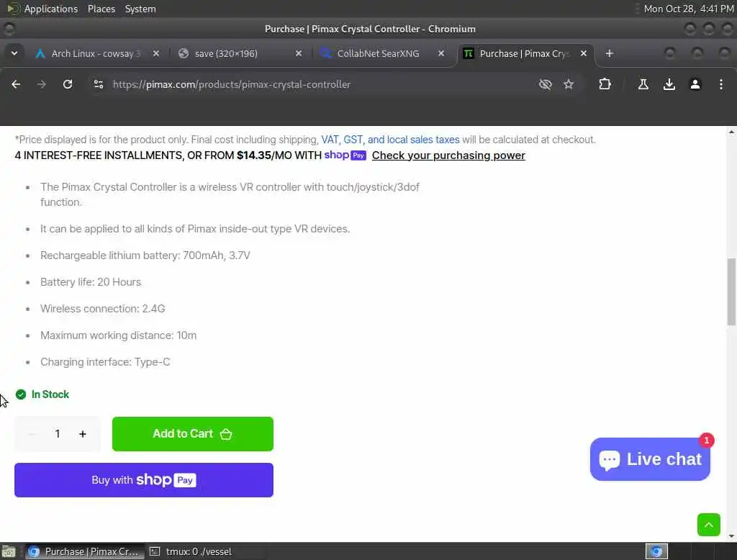Click the Add to Cart button
The image size is (737, 560).
click(193, 434)
